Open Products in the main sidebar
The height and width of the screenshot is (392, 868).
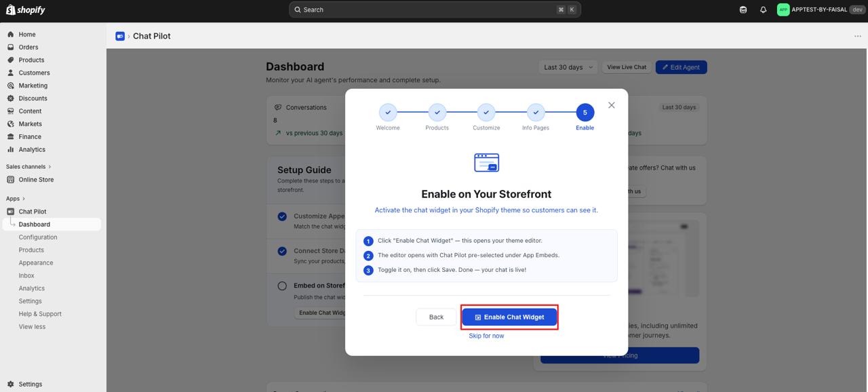pyautogui.click(x=31, y=60)
